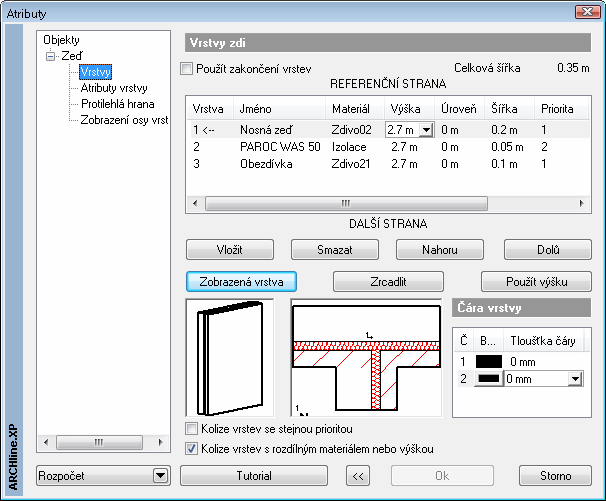606x501 pixels.
Task: Click Zdivo21 material cell
Action: (351, 164)
